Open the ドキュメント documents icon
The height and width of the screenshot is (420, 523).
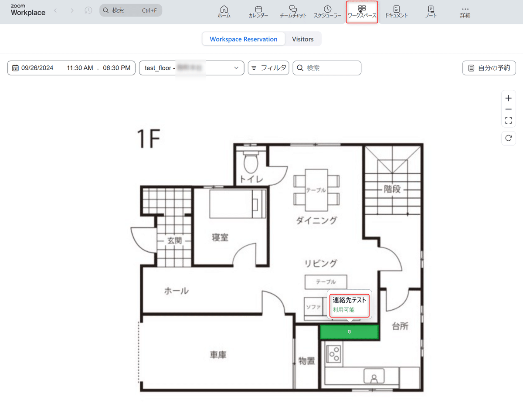(397, 12)
